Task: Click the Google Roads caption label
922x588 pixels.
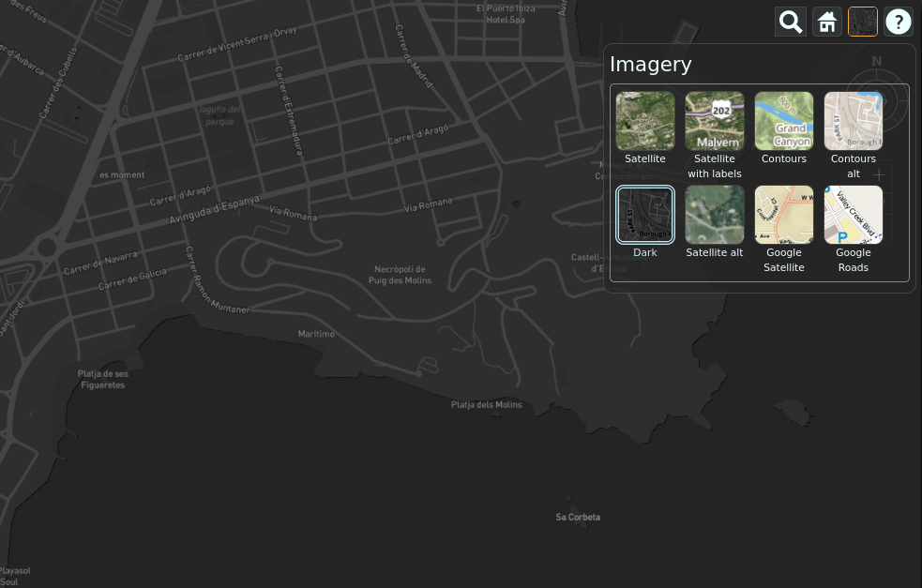Action: [853, 260]
